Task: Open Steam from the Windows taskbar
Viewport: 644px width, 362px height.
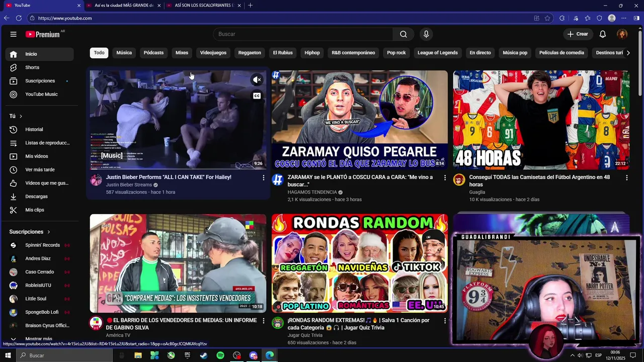Action: click(204, 355)
